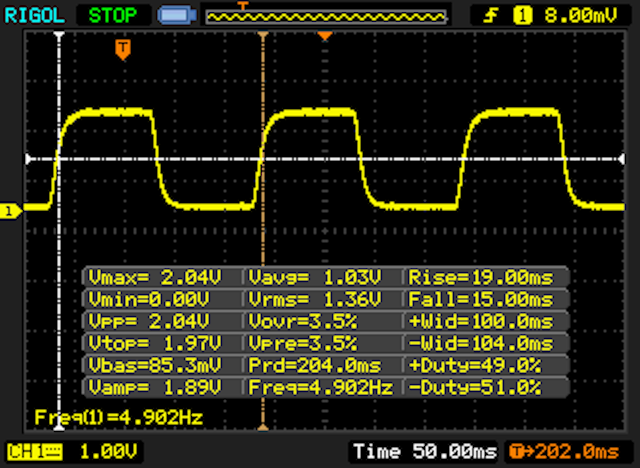Image resolution: width=640 pixels, height=468 pixels.
Task: Click the Freq(1)=4.902Hz readout at bottom
Action: click(118, 417)
